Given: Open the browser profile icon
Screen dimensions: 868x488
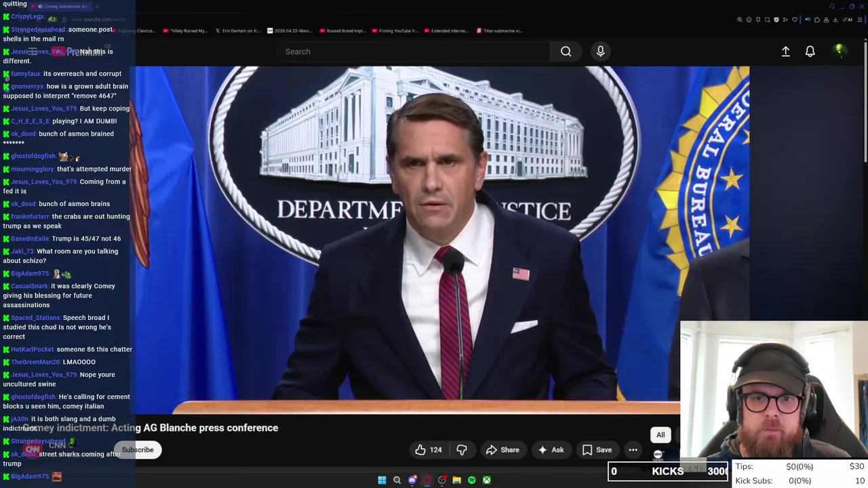Looking at the screenshot, I should [826, 20].
